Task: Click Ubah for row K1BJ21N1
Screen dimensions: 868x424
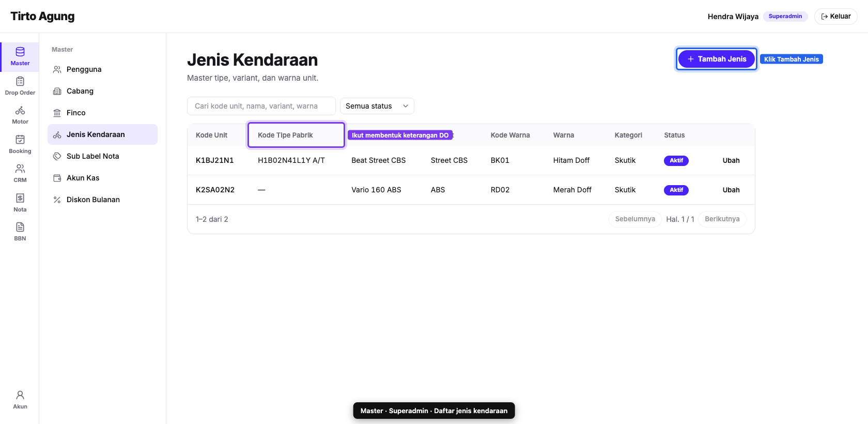Action: coord(731,160)
